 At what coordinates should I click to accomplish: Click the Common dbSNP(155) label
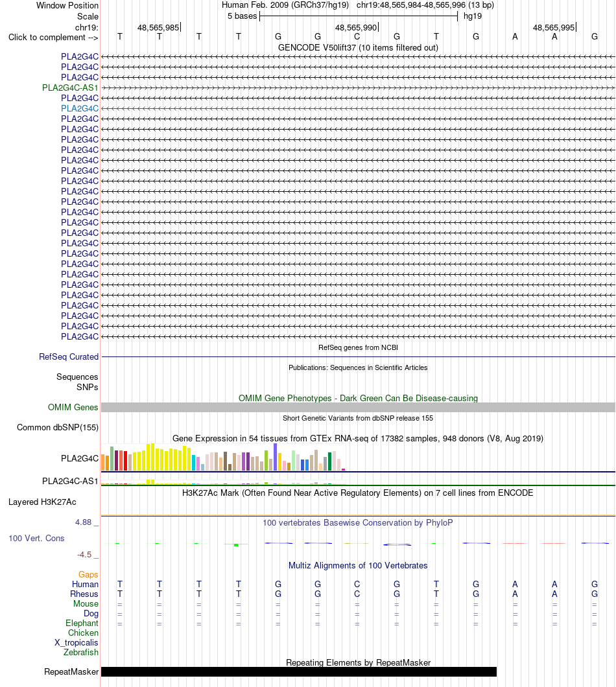(x=58, y=427)
